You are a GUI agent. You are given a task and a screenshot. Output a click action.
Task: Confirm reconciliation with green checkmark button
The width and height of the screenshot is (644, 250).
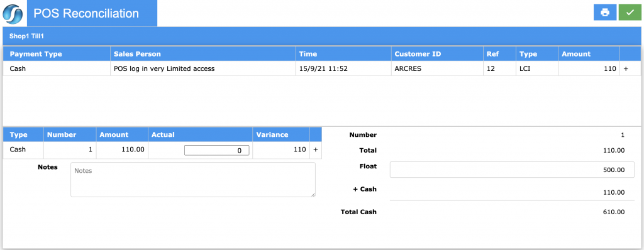tap(630, 13)
